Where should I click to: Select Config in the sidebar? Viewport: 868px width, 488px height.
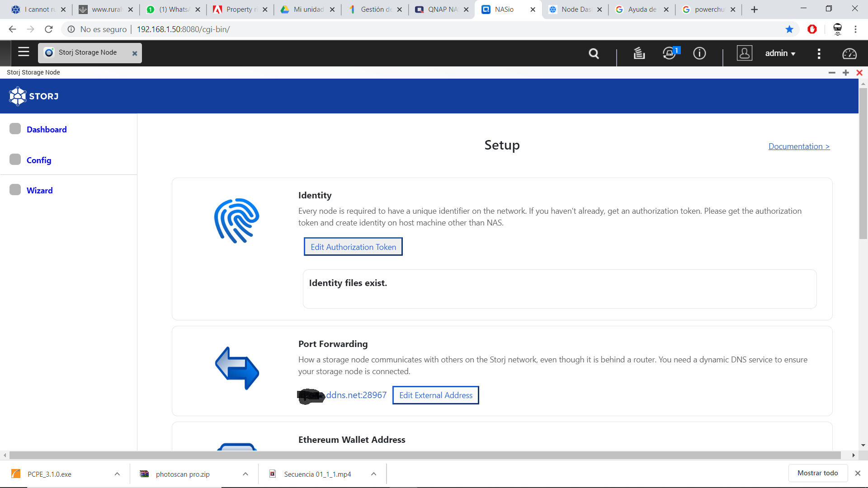point(39,160)
